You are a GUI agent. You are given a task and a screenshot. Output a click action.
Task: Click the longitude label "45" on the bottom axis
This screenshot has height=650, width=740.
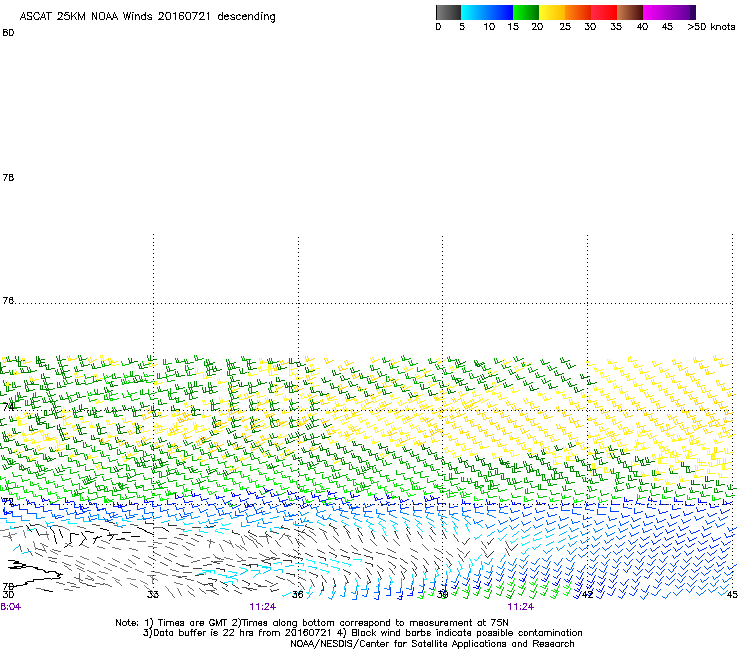coord(732,594)
